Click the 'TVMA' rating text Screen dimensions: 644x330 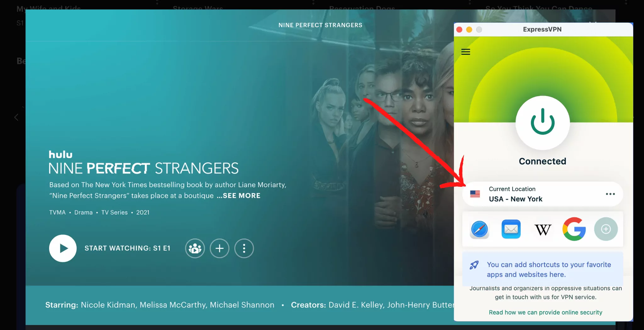(x=57, y=212)
